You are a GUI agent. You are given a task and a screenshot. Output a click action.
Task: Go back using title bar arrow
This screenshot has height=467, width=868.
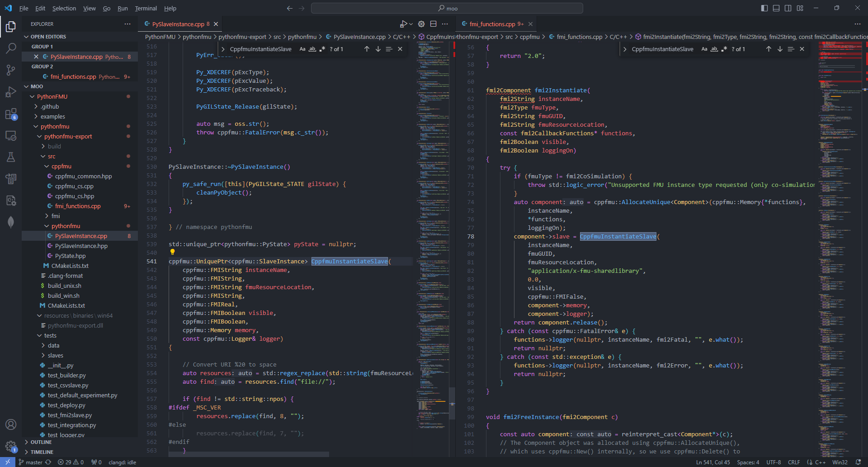[290, 8]
